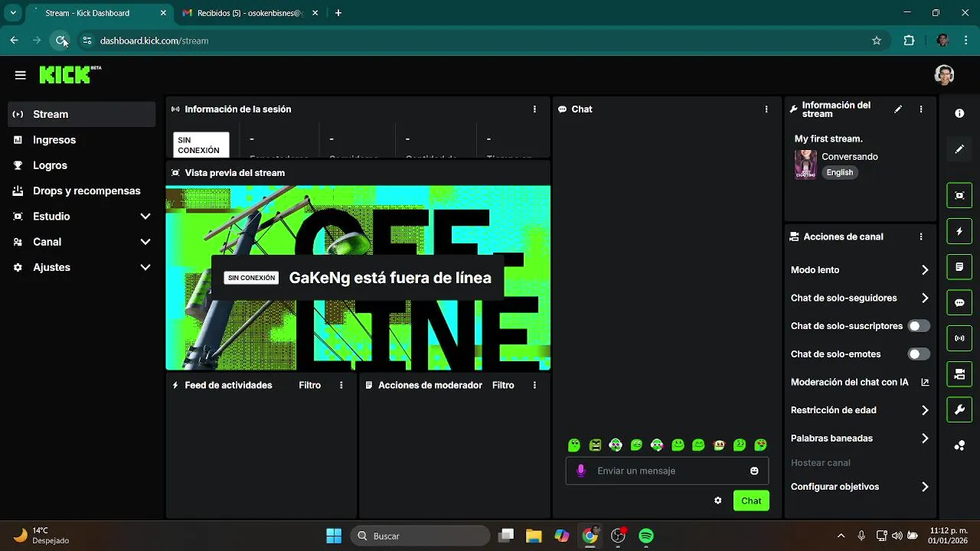The height and width of the screenshot is (551, 980).
Task: Open Configurar objetivos options arrow
Action: tap(925, 487)
